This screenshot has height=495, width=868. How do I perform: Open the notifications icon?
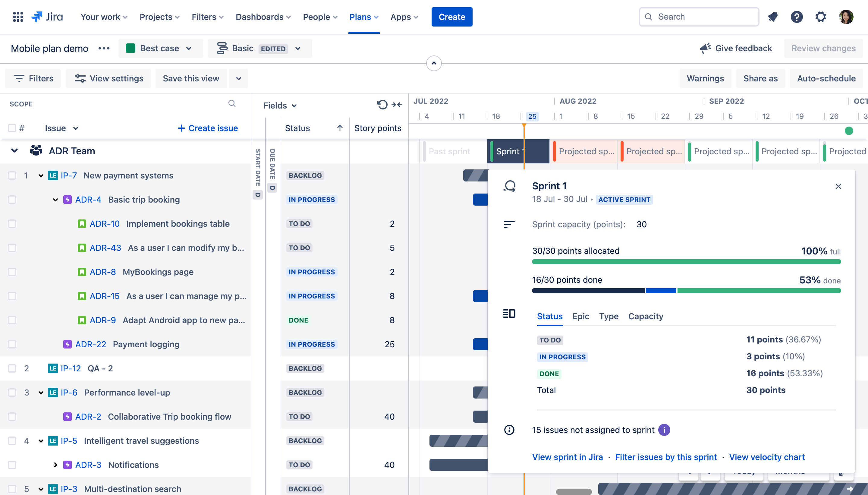point(772,17)
